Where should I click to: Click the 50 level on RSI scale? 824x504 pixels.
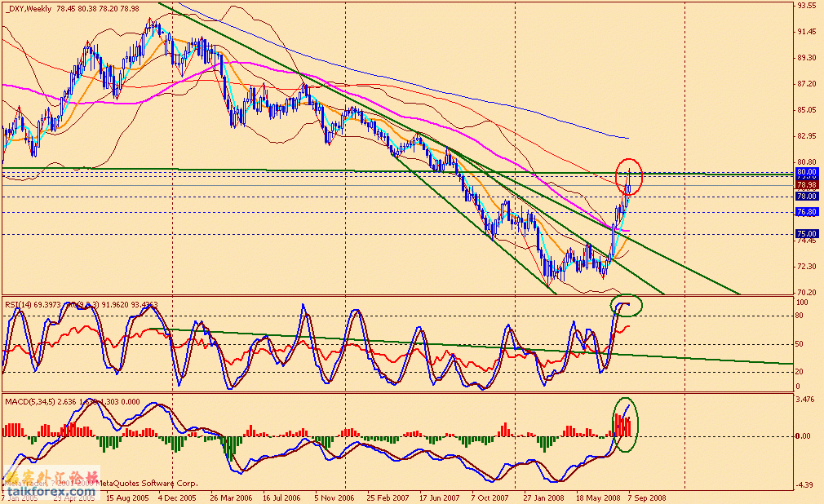pyautogui.click(x=800, y=344)
